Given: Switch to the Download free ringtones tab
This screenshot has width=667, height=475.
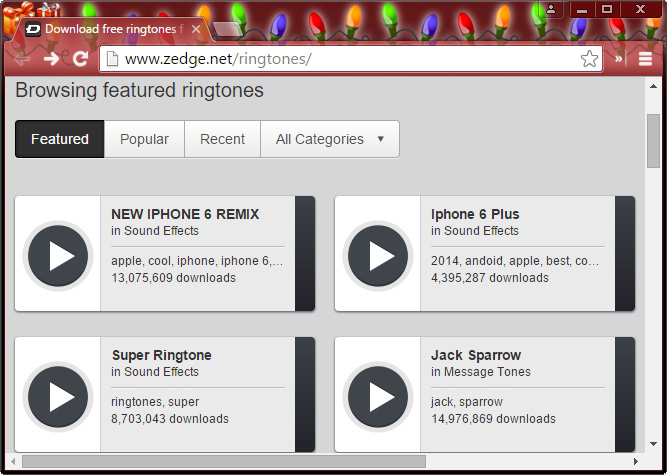Looking at the screenshot, I should (x=114, y=29).
